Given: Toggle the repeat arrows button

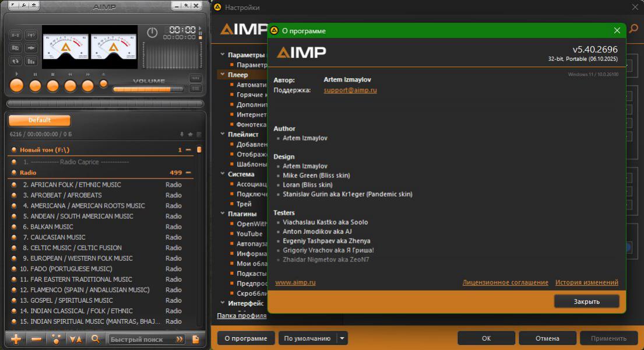Looking at the screenshot, I should tap(15, 61).
